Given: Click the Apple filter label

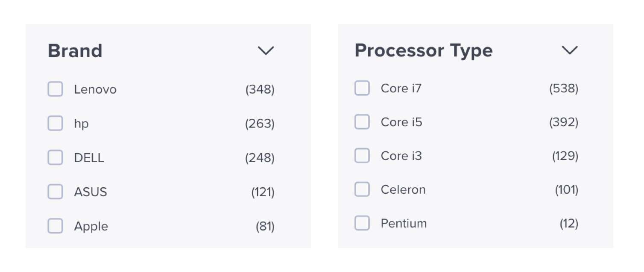Looking at the screenshot, I should tap(91, 226).
